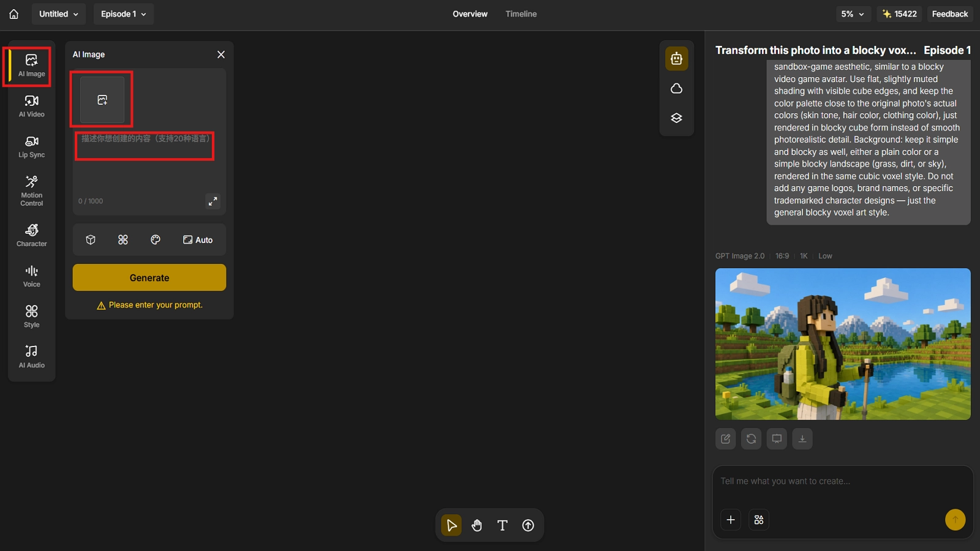This screenshot has height=551, width=980.
Task: Open the layers stack icon
Action: pos(676,118)
